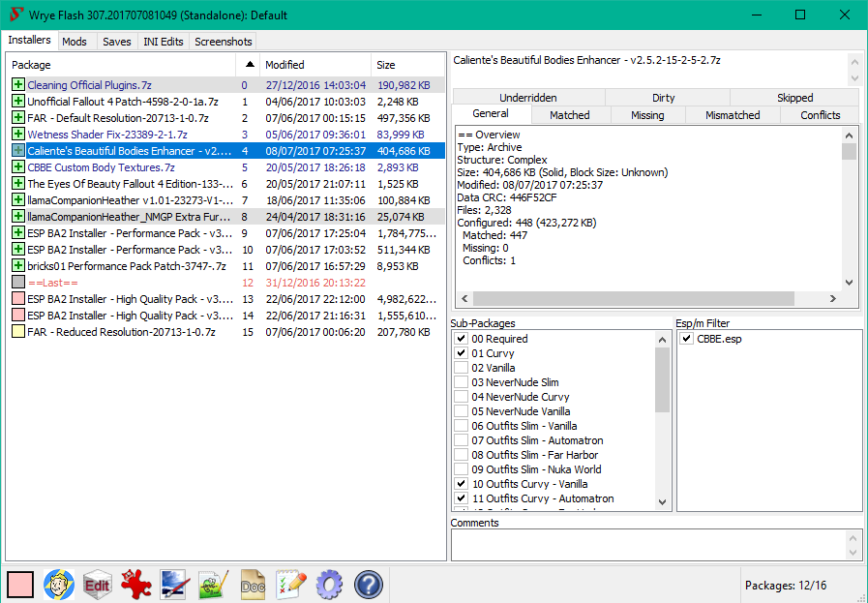View the Missing files tab

647,114
